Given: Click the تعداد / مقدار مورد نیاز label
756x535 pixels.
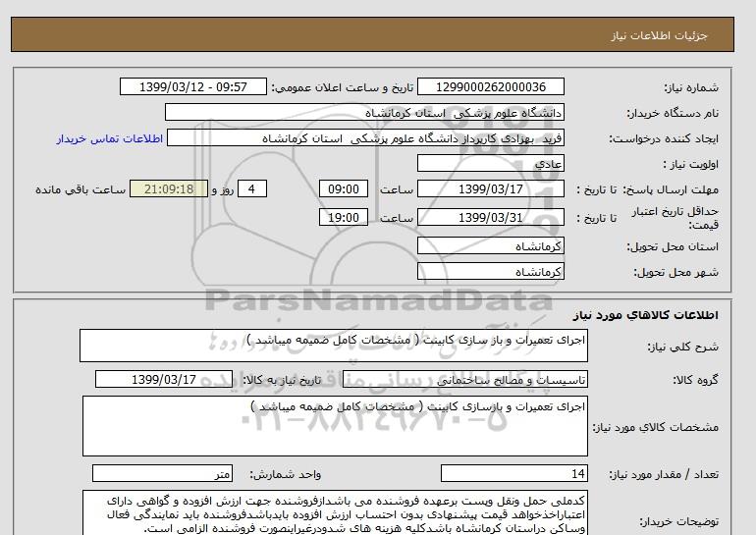Looking at the screenshot, I should (664, 474).
